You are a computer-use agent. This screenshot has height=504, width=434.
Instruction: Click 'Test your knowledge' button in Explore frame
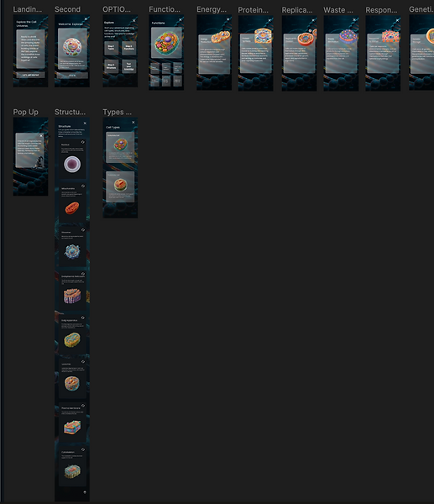coord(128,66)
